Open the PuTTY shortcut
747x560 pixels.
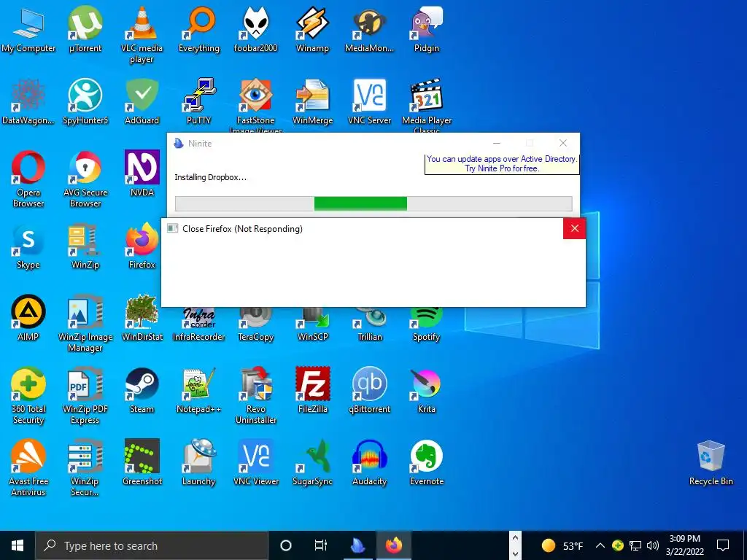pyautogui.click(x=198, y=101)
